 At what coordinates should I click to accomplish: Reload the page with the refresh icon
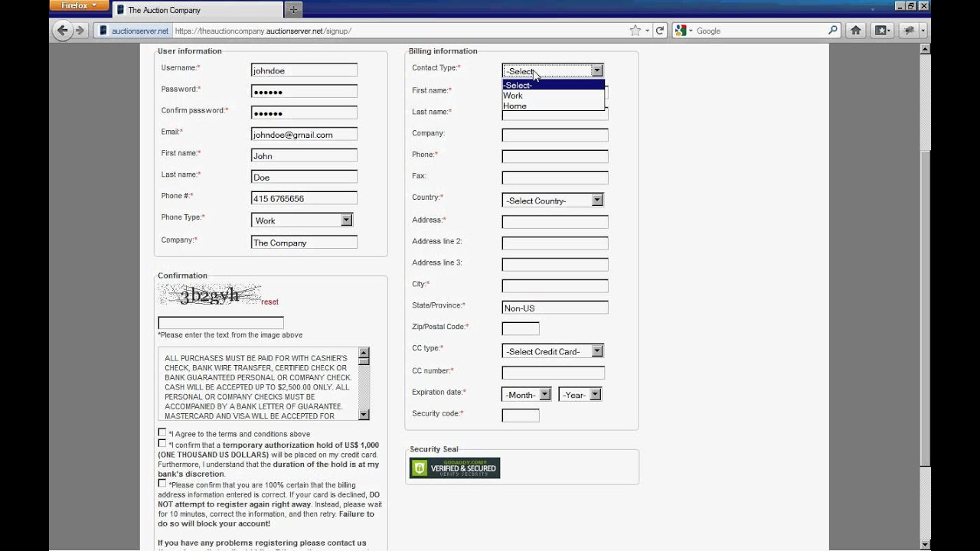tap(659, 31)
